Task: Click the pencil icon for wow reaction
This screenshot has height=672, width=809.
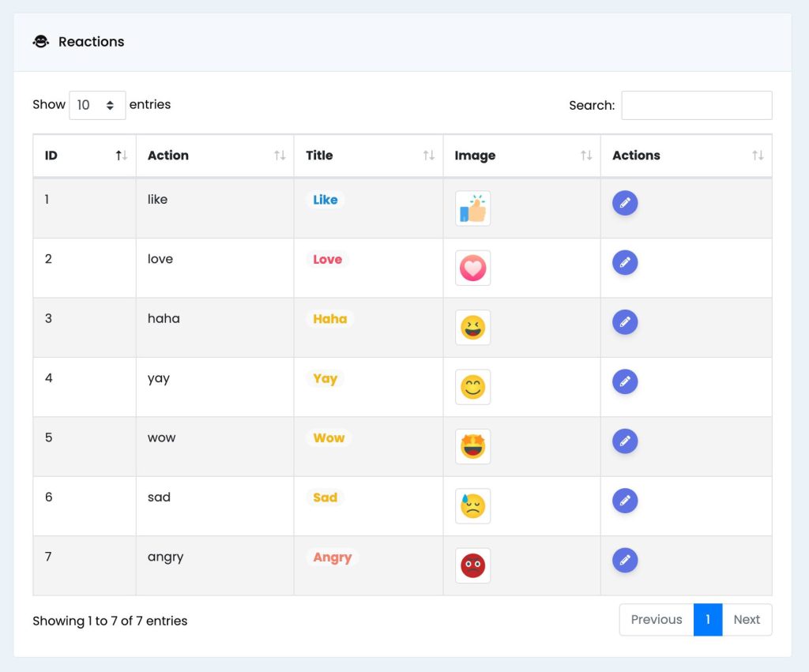Action: (x=625, y=441)
